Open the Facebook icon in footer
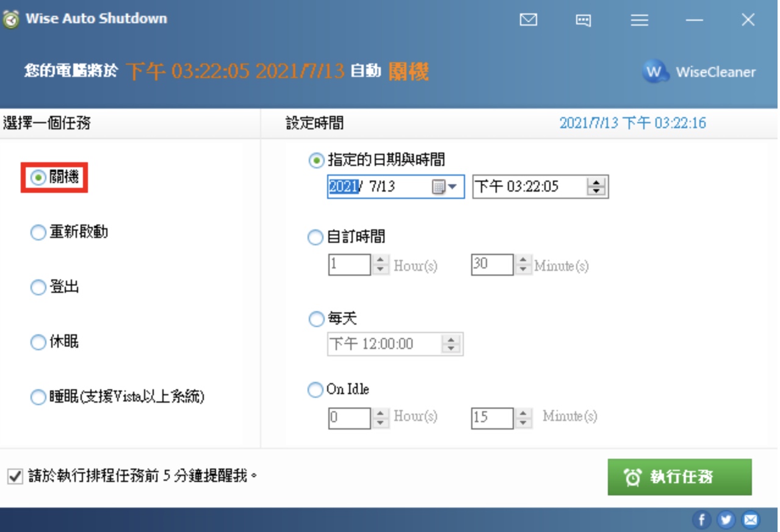780x532 pixels. 701,520
